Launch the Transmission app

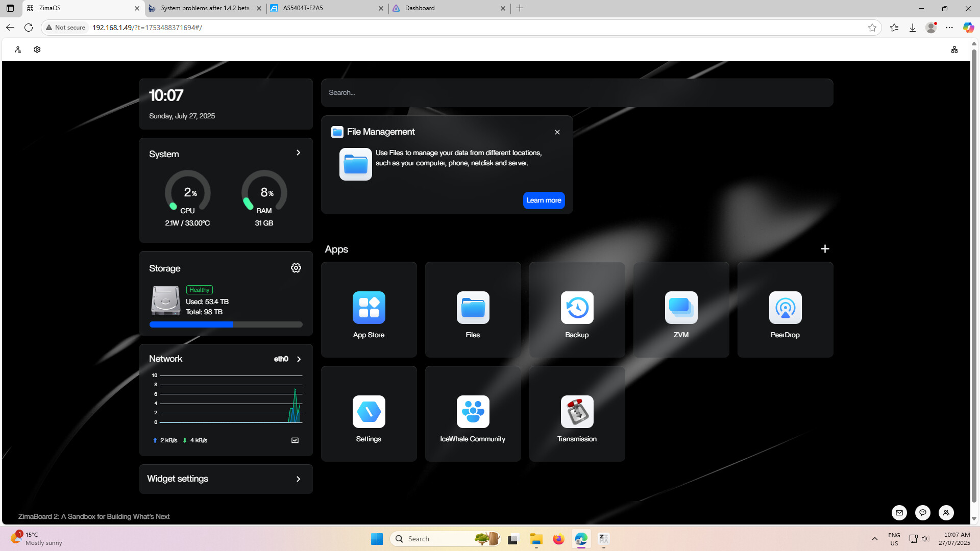coord(577,414)
